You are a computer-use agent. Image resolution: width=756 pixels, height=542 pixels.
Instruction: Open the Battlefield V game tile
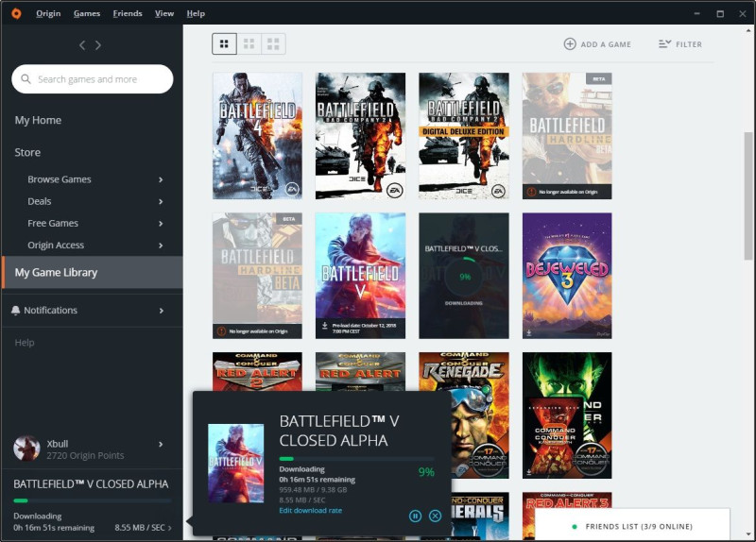pos(361,276)
